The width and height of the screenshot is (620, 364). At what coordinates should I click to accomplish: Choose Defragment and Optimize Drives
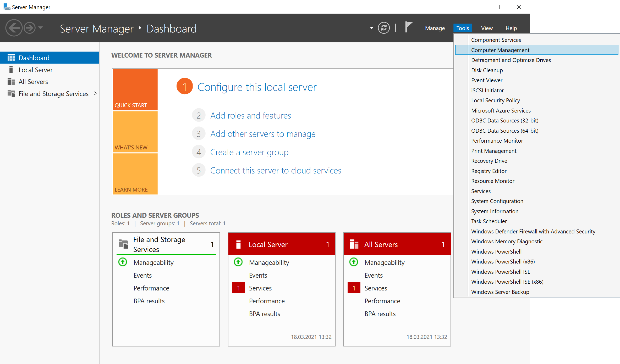click(x=537, y=60)
